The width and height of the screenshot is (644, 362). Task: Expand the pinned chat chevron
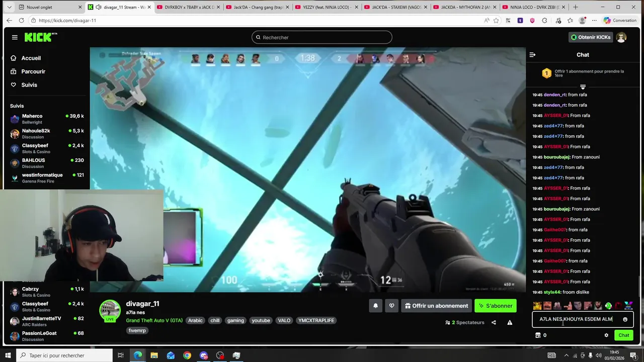583,87
